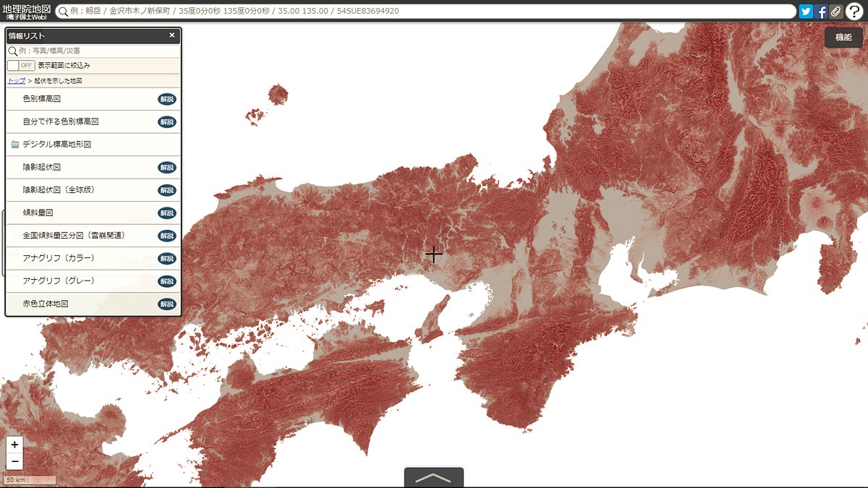The width and height of the screenshot is (868, 488).
Task: Click the link/clip share icon
Action: tap(835, 12)
